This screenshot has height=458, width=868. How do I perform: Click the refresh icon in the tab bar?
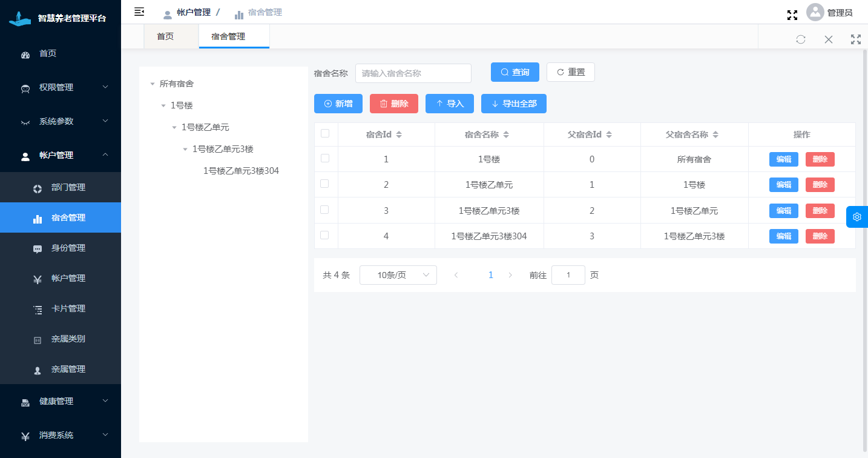[x=801, y=39]
